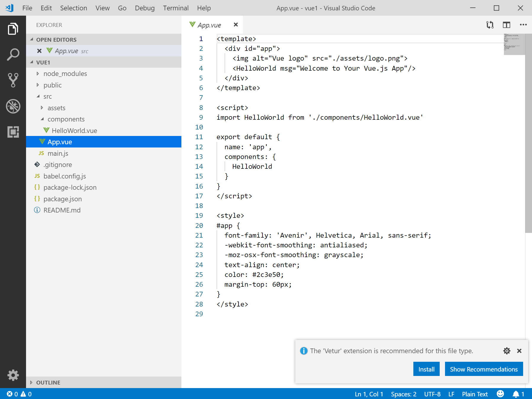
Task: Expand the public folder
Action: (x=104, y=85)
